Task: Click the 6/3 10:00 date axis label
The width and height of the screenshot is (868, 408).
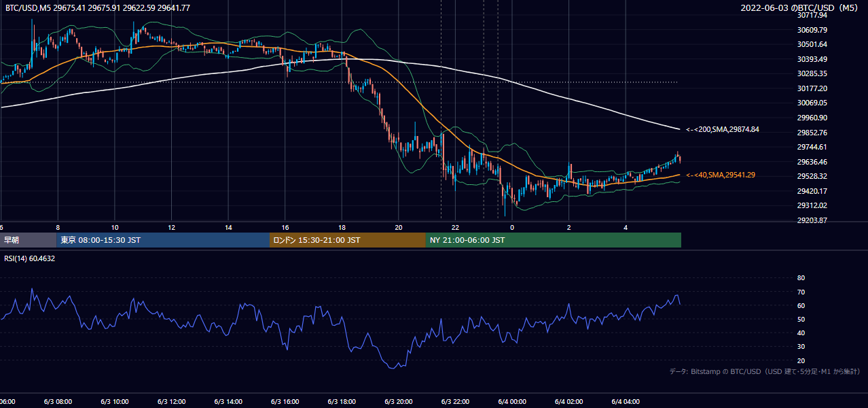Action: [x=115, y=402]
